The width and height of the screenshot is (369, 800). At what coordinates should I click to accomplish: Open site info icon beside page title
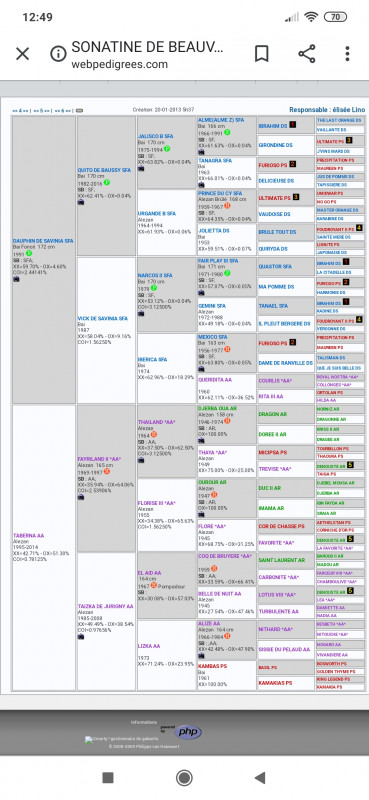[x=58, y=54]
